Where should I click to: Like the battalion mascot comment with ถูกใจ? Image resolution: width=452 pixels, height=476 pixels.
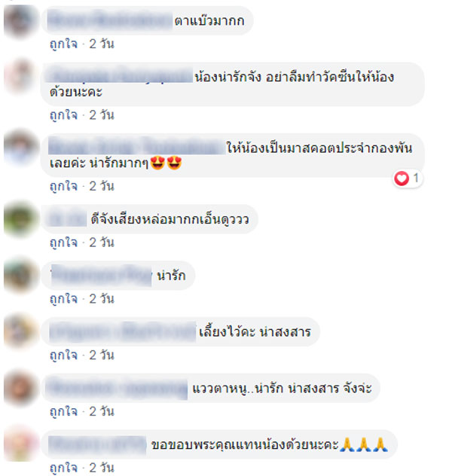[63, 186]
